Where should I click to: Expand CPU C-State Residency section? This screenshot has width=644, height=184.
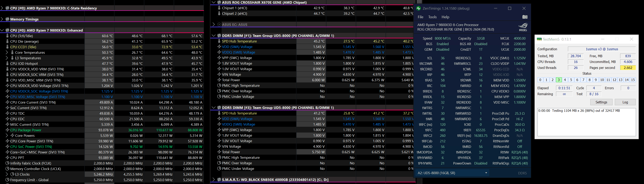click(2, 8)
